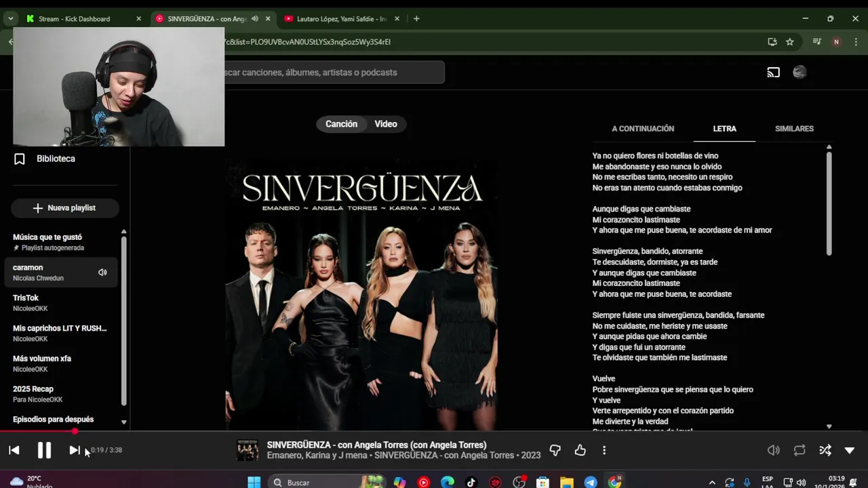Open the three-dot song options menu
Screen dimensions: 868x488
point(604,450)
